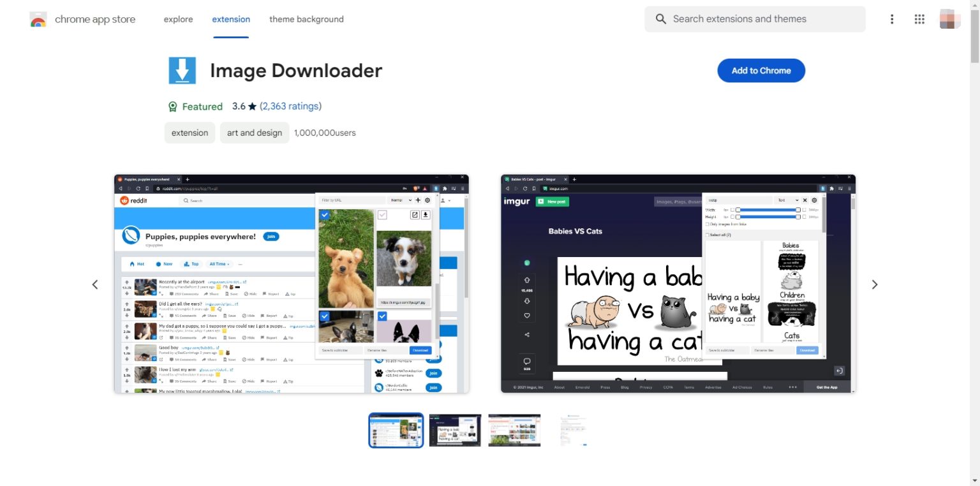Image resolution: width=980 pixels, height=486 pixels.
Task: Click the chrome app store logo
Action: pyautogui.click(x=38, y=19)
